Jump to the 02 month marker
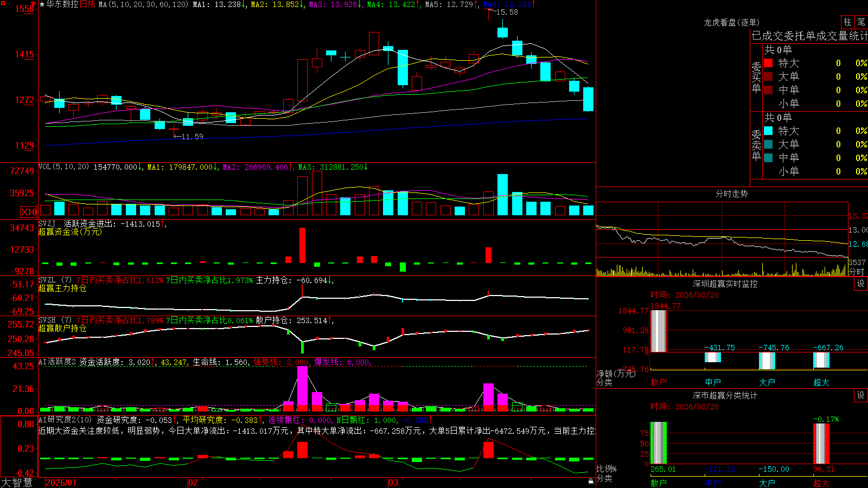The width and height of the screenshot is (868, 488). [x=193, y=483]
